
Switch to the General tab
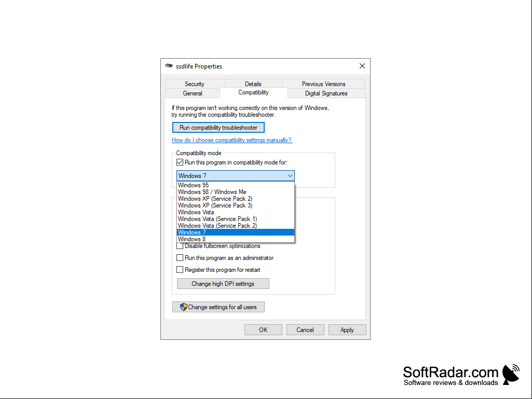193,93
